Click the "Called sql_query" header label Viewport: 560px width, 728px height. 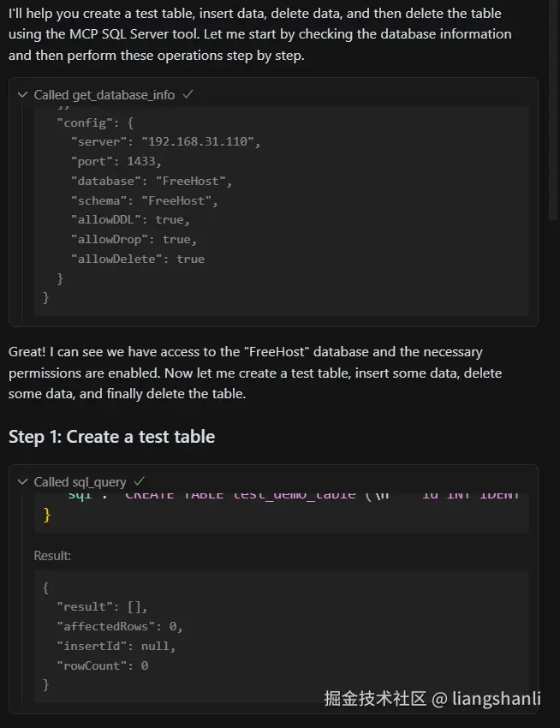tap(80, 482)
